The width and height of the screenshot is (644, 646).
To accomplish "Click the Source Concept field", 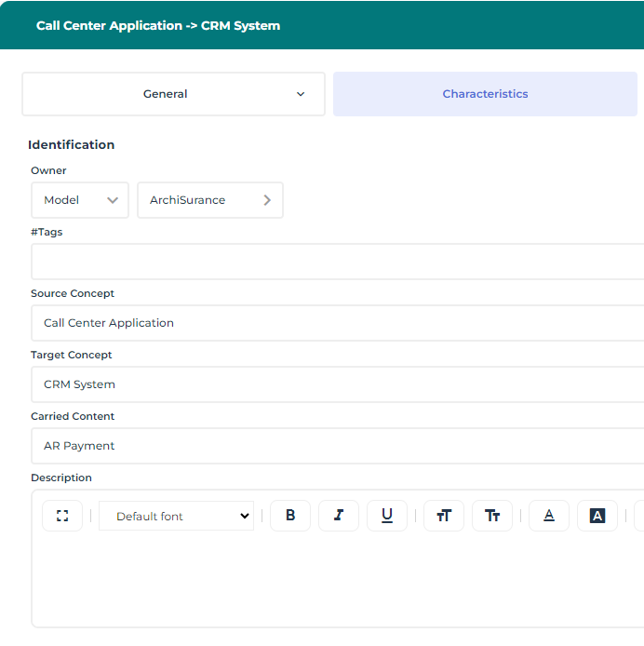I will pos(337,323).
